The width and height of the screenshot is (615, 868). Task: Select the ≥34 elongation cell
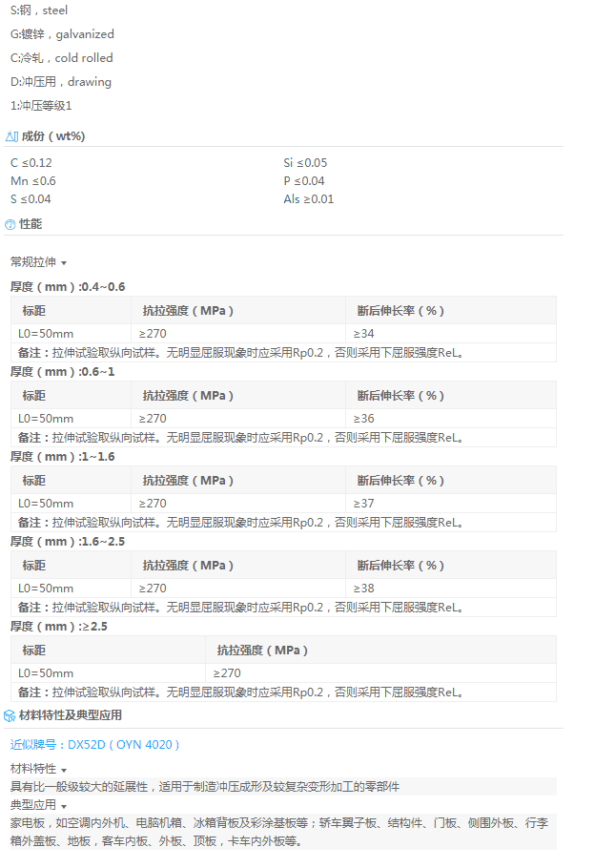(364, 334)
